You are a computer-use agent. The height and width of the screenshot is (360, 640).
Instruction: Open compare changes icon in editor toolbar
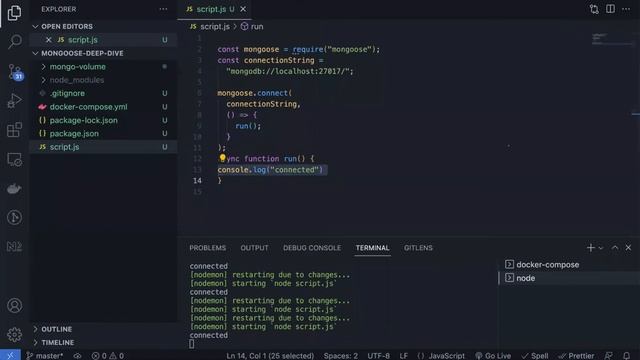click(594, 9)
